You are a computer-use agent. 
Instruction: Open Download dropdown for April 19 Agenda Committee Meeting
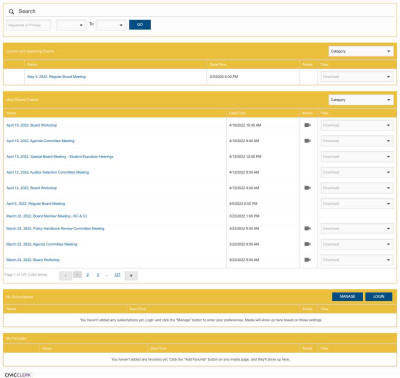tap(357, 141)
